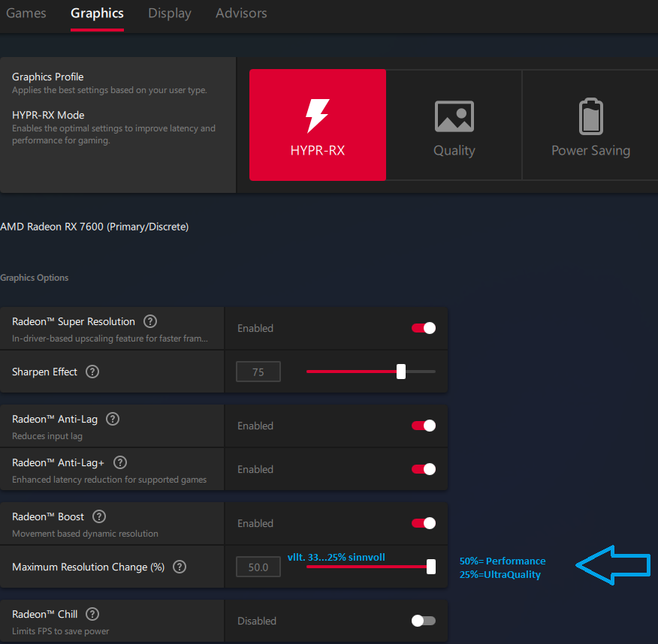Click Enabled status of Radeon Super Resolution

coord(255,328)
